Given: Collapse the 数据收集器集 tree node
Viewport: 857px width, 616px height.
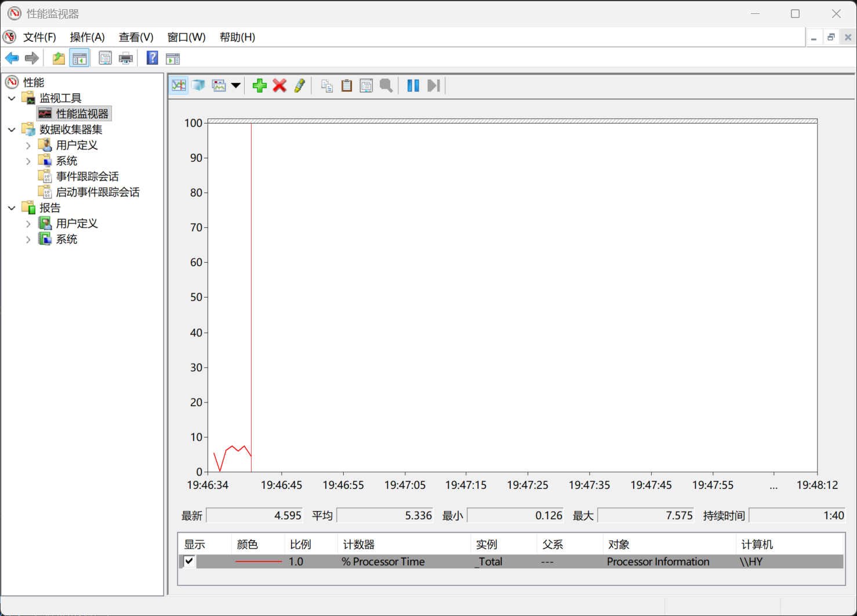Looking at the screenshot, I should (x=12, y=130).
